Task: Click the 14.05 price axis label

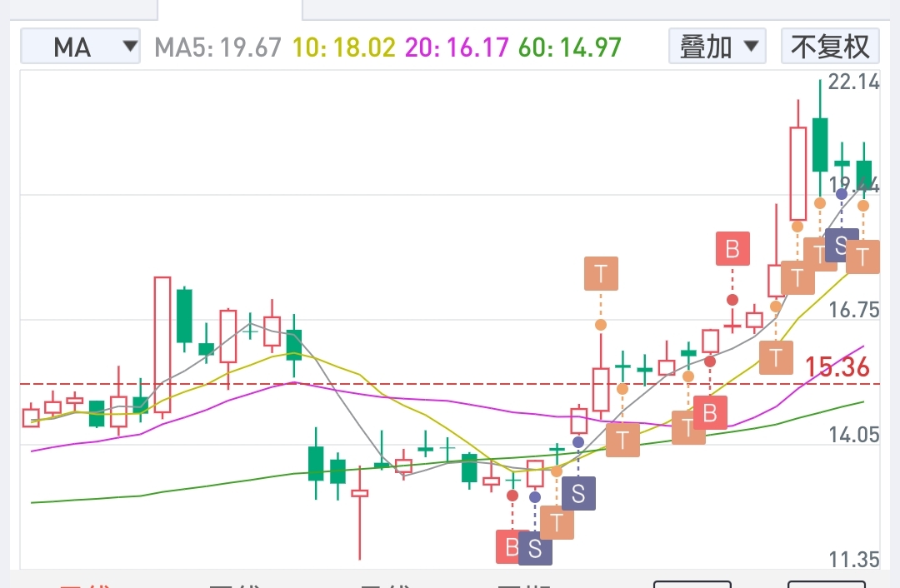Action: click(x=853, y=436)
